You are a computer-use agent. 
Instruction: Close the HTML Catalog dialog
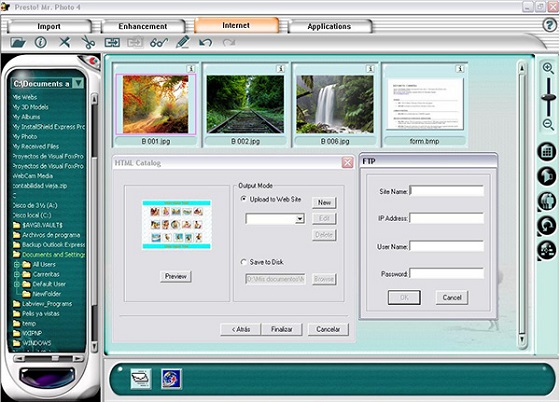(x=348, y=163)
